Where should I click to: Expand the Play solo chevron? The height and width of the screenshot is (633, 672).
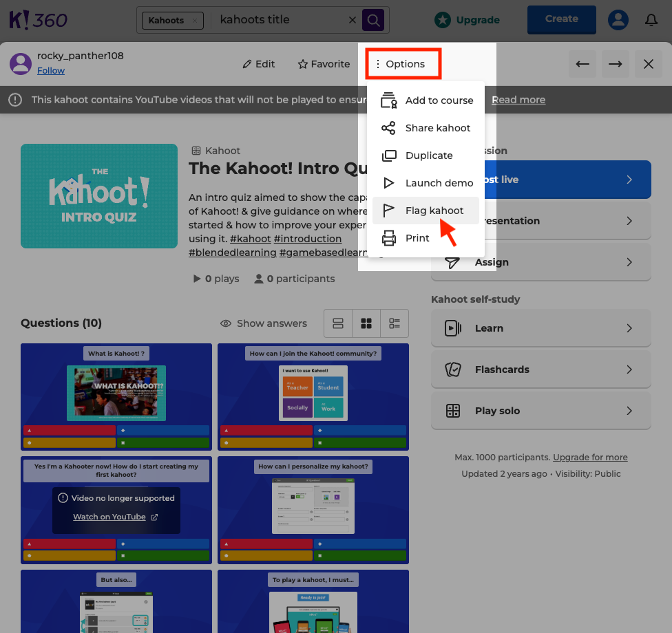pyautogui.click(x=629, y=411)
